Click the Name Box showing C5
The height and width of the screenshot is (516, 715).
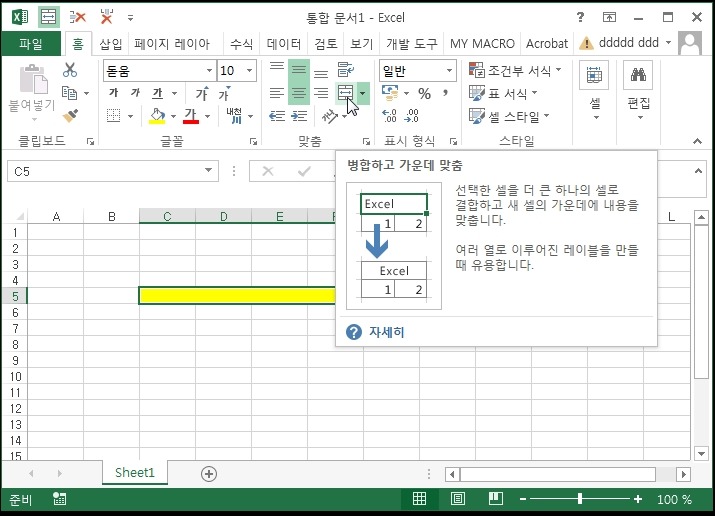[x=113, y=171]
